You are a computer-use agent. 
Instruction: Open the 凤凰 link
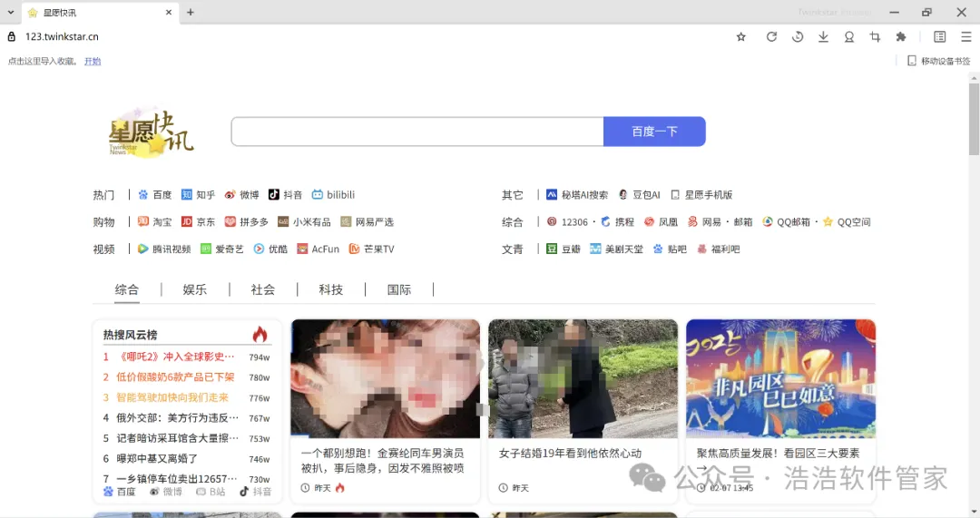[x=661, y=222]
